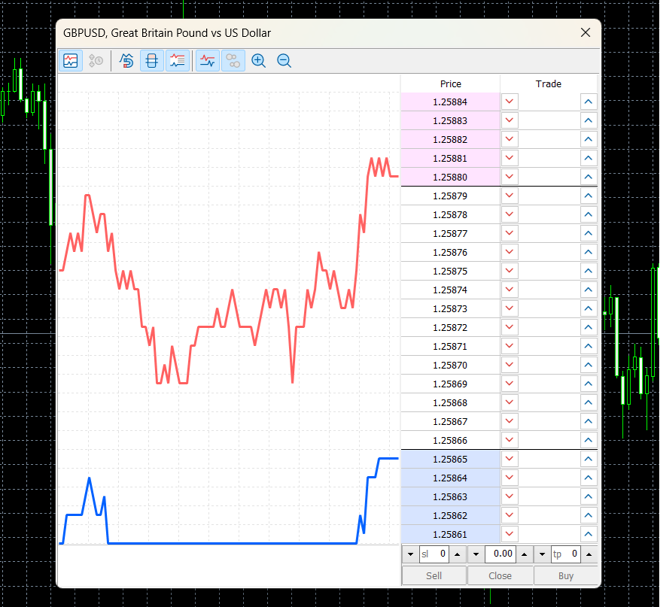Increase the 0.00 volume value
The width and height of the screenshot is (660, 607).
click(524, 554)
